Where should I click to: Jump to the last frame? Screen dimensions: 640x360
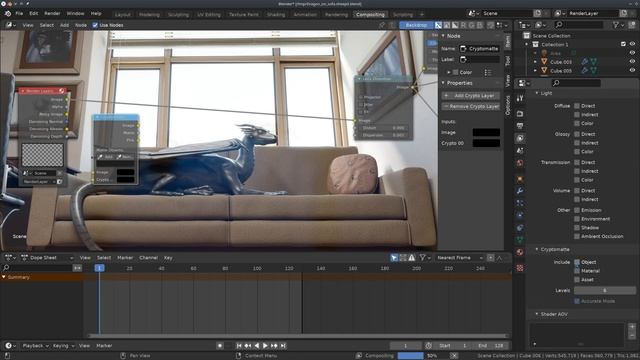pos(283,346)
